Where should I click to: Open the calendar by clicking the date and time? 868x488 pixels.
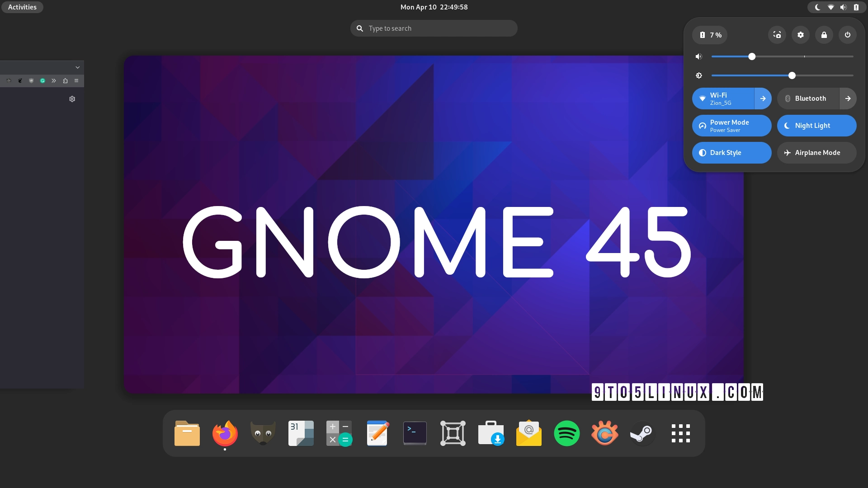(x=434, y=7)
